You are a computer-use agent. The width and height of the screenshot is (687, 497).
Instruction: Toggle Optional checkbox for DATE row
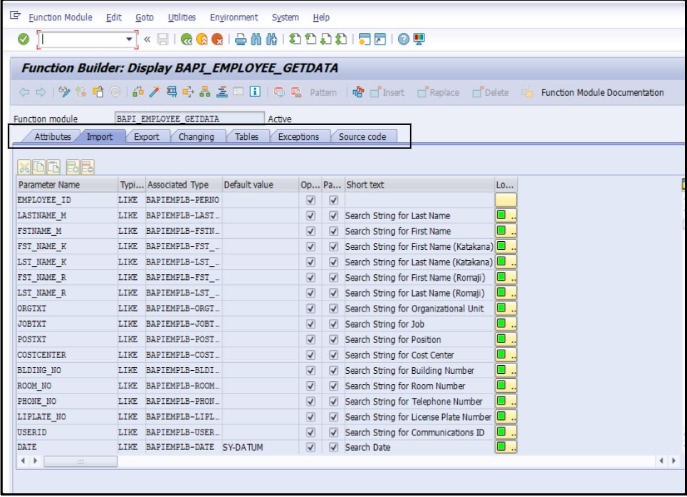click(311, 447)
